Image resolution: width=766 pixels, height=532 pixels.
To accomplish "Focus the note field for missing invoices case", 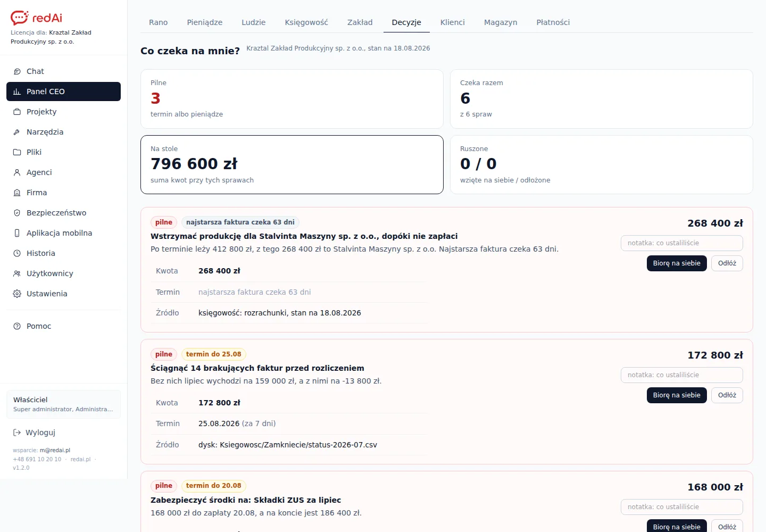I will click(682, 375).
